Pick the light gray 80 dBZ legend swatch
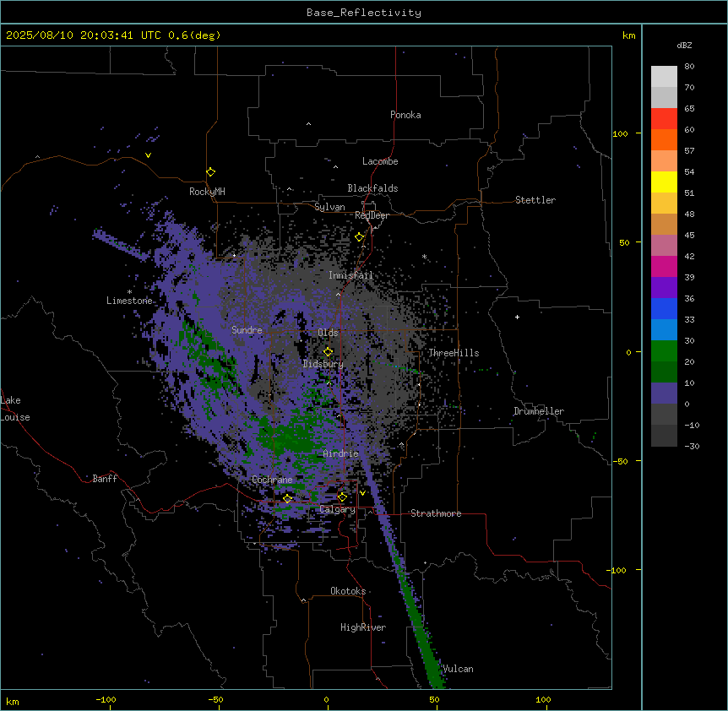 (x=664, y=76)
